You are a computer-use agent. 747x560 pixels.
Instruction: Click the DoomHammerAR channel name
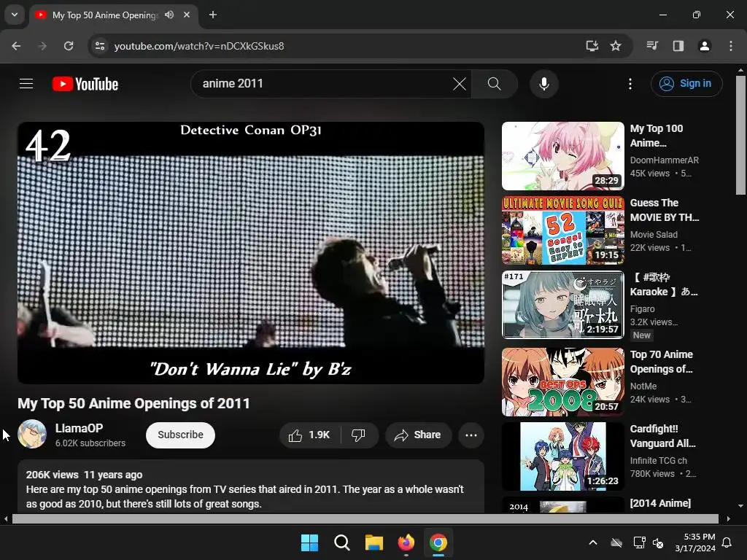[664, 160]
